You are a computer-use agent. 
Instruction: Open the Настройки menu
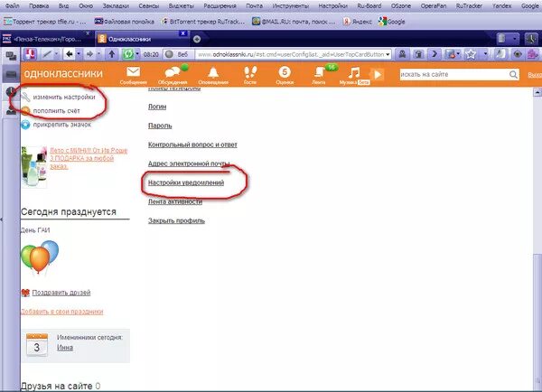[x=332, y=6]
